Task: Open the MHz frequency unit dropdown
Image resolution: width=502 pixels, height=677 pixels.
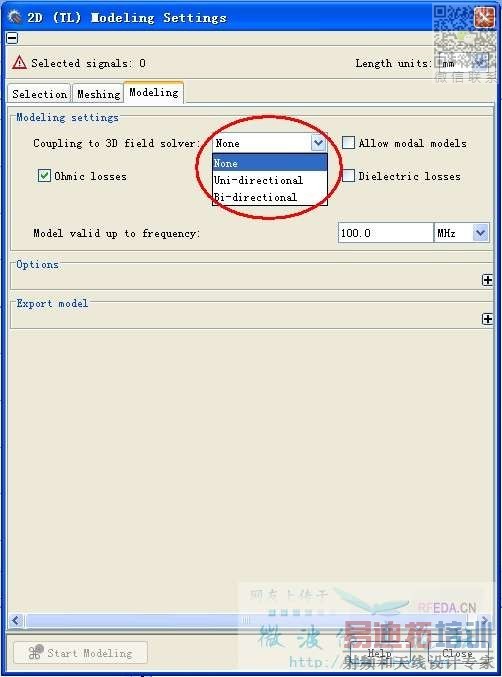Action: coord(480,233)
